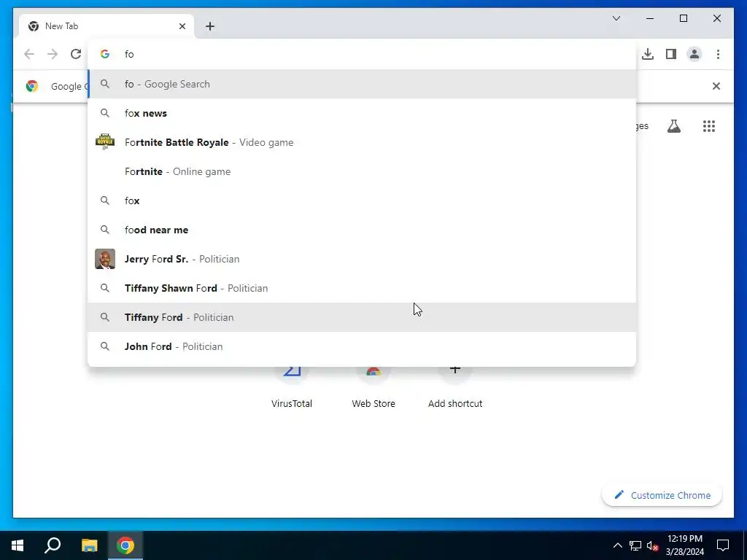Screen dimensions: 747x560
Task: Open the Search Labs flask icon
Action: pos(673,126)
